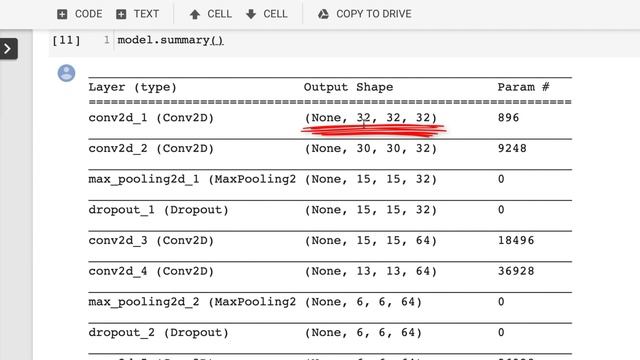Click dropout_2 output shape '(None, 6, 6, 64)'
The width and height of the screenshot is (640, 360).
(363, 332)
